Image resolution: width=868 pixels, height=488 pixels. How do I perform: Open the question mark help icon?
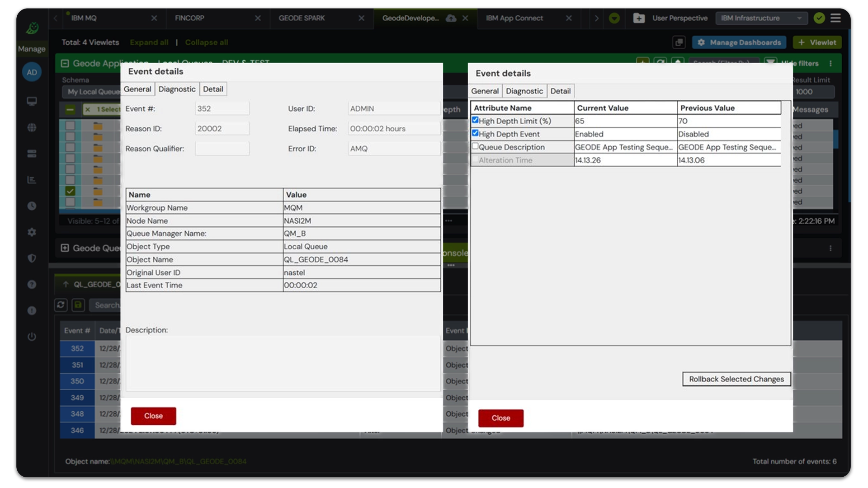(32, 285)
